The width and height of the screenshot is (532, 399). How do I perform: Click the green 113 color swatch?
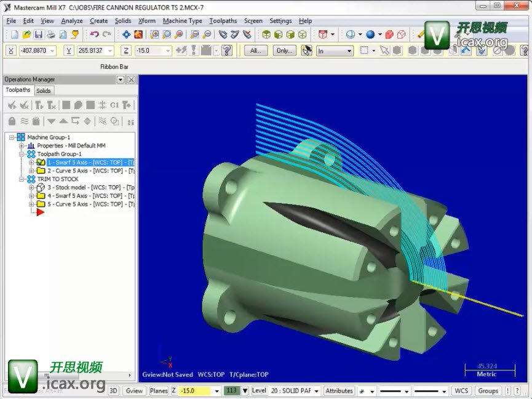click(x=232, y=390)
